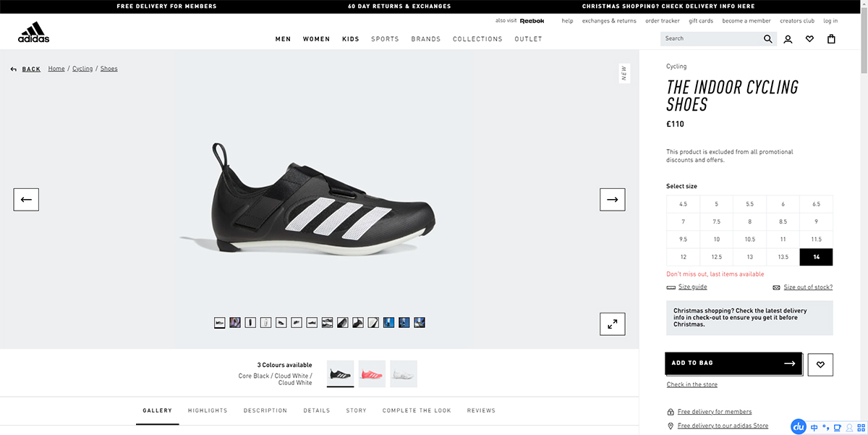Choose the white colour variant swatch

pos(404,374)
